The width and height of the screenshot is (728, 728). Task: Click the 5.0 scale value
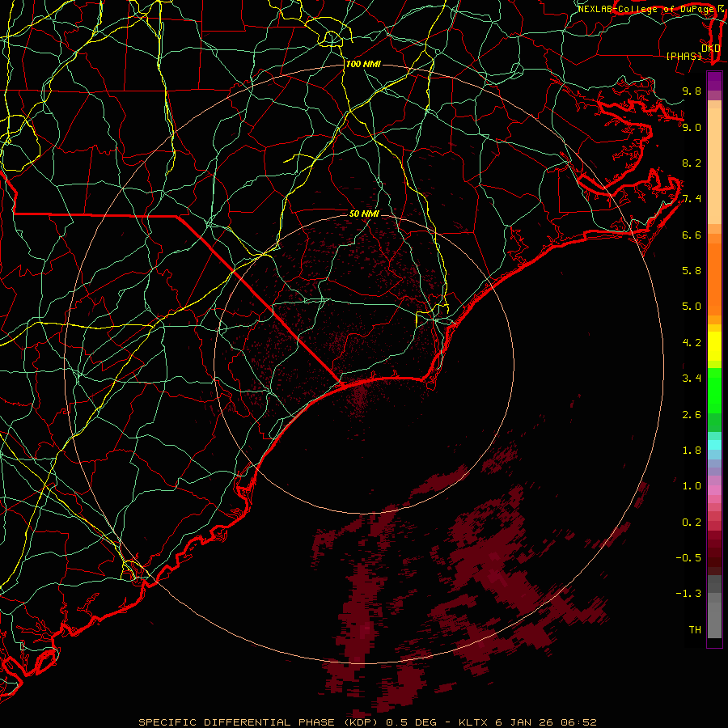click(x=692, y=307)
